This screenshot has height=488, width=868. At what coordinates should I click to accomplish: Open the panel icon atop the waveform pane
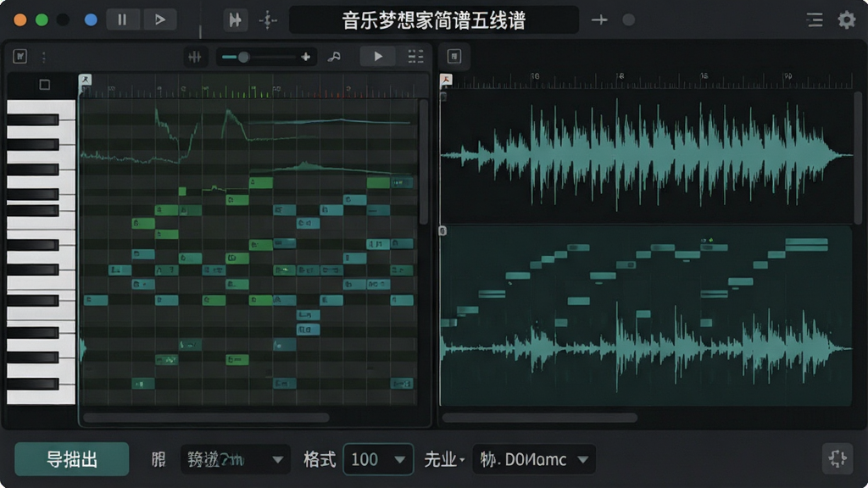(x=454, y=57)
